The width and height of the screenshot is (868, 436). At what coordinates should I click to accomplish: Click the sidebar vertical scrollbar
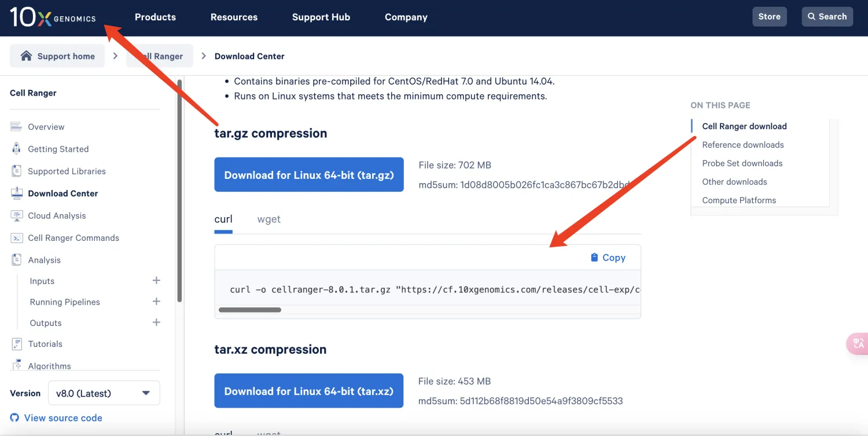[x=179, y=191]
